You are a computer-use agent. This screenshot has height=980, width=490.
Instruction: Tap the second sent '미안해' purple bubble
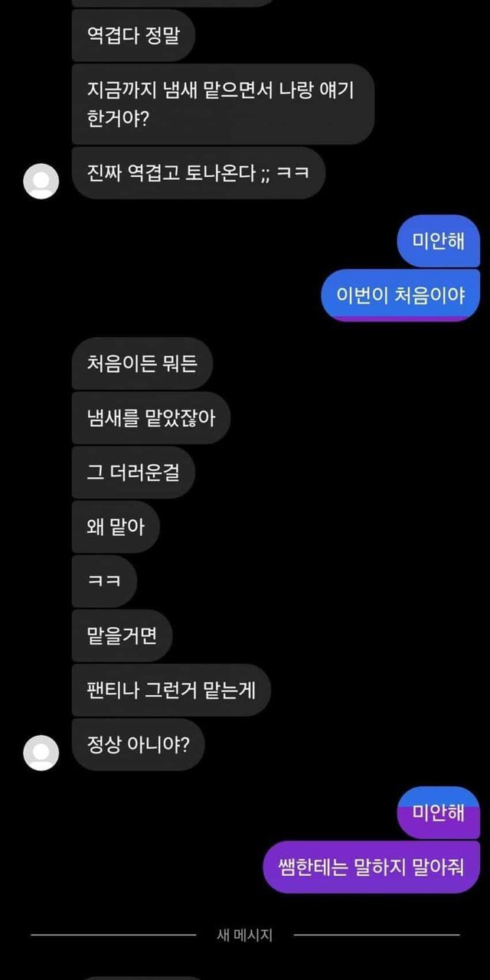tap(439, 812)
